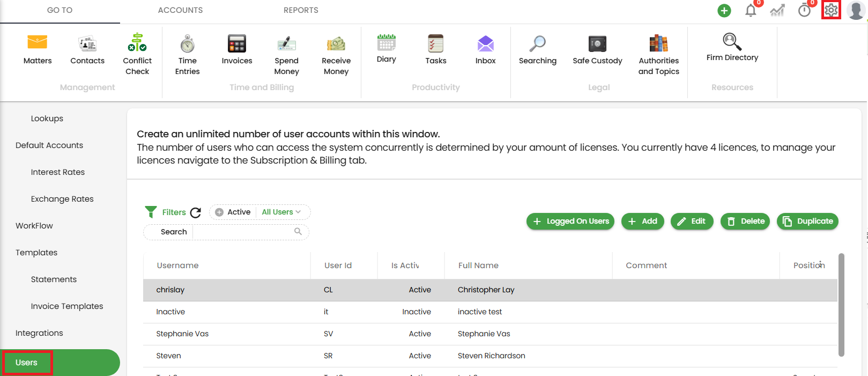Click the refresh filters icon
Screen dimensions: 868x376
(196, 212)
